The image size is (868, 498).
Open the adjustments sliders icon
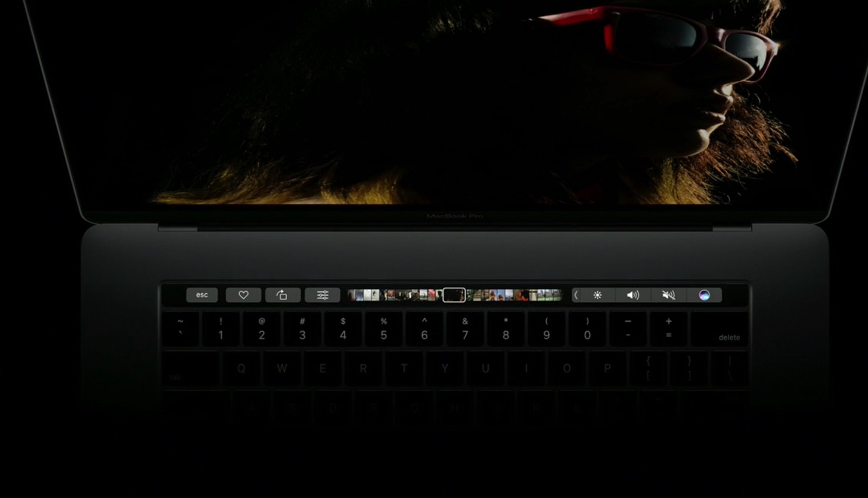point(323,295)
